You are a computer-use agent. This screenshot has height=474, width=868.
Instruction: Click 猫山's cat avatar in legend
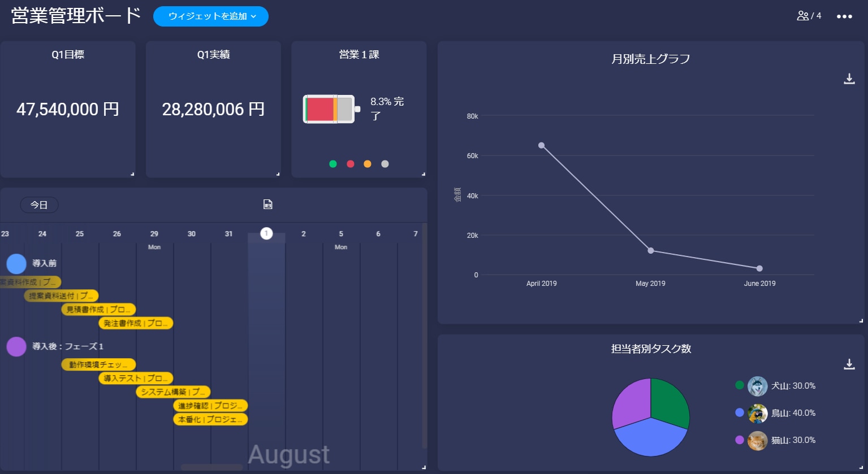pyautogui.click(x=758, y=440)
